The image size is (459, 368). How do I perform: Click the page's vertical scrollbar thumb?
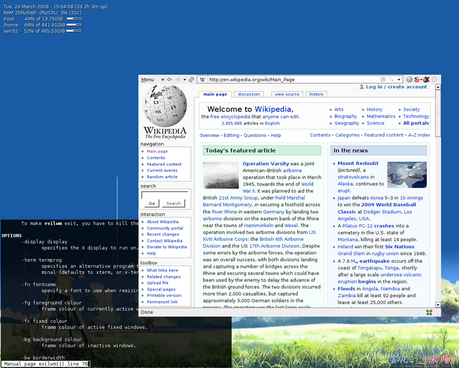point(438,113)
